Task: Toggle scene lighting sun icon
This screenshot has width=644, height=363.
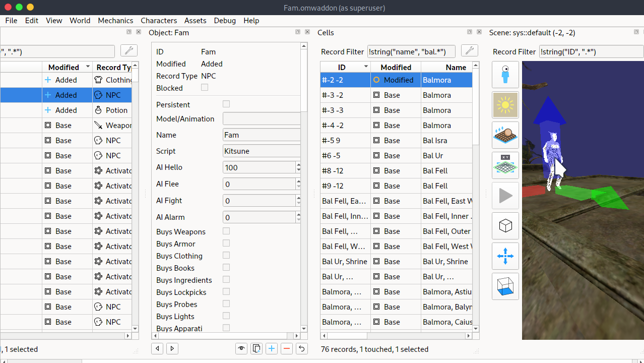Action: click(505, 105)
